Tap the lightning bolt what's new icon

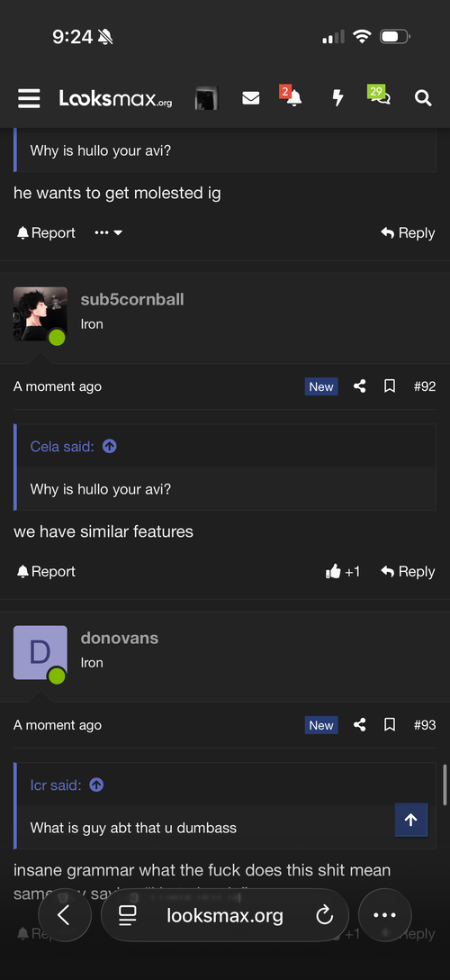coord(337,98)
